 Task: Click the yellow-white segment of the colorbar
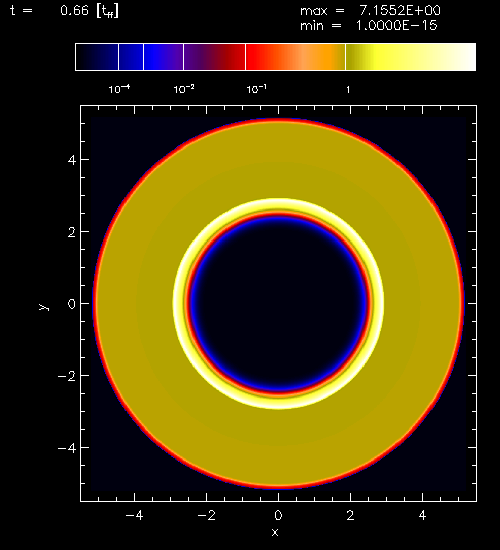point(411,57)
